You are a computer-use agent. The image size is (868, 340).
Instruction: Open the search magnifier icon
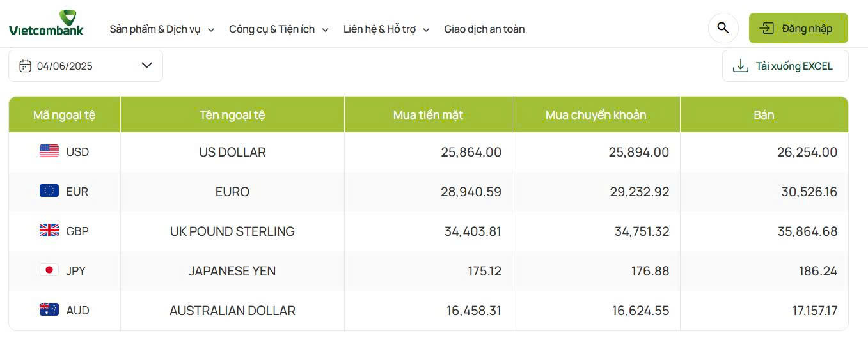tap(723, 28)
